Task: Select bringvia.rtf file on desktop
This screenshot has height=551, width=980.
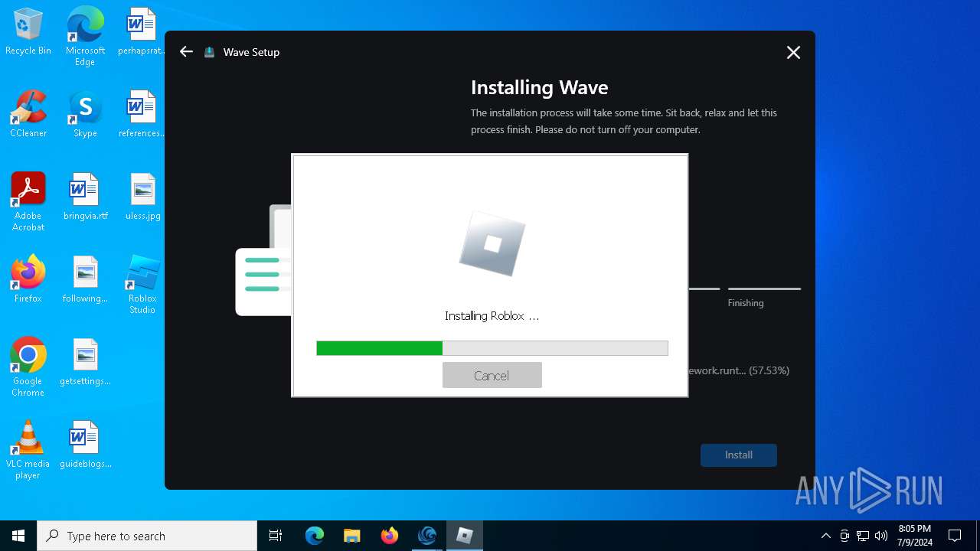Action: [85, 197]
